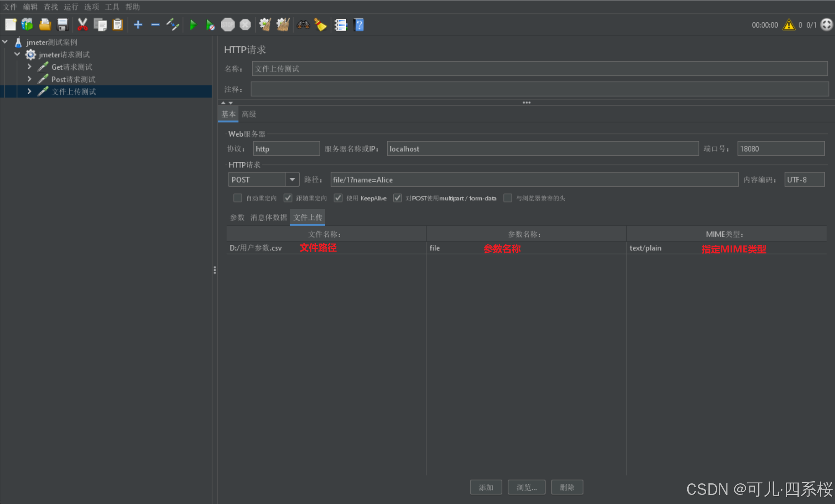The height and width of the screenshot is (504, 835).
Task: Click the 路径 input field
Action: 534,180
